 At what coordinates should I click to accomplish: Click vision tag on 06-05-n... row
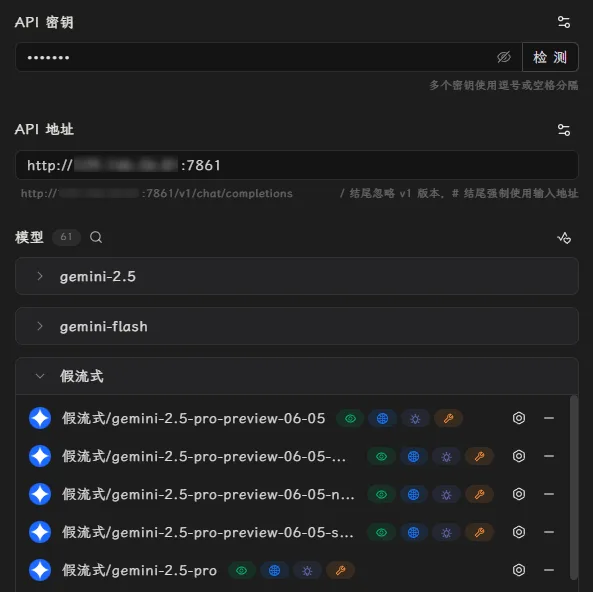pyautogui.click(x=381, y=494)
